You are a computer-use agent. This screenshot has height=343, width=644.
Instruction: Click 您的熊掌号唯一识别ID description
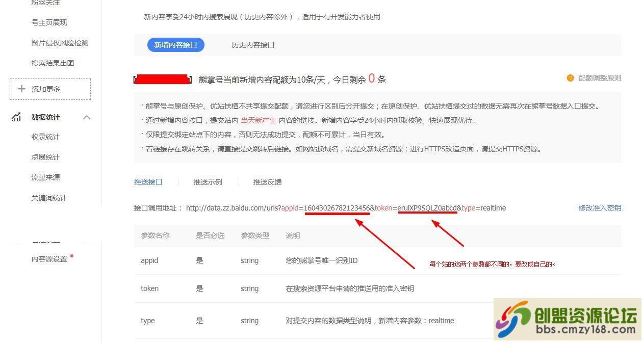point(322,260)
